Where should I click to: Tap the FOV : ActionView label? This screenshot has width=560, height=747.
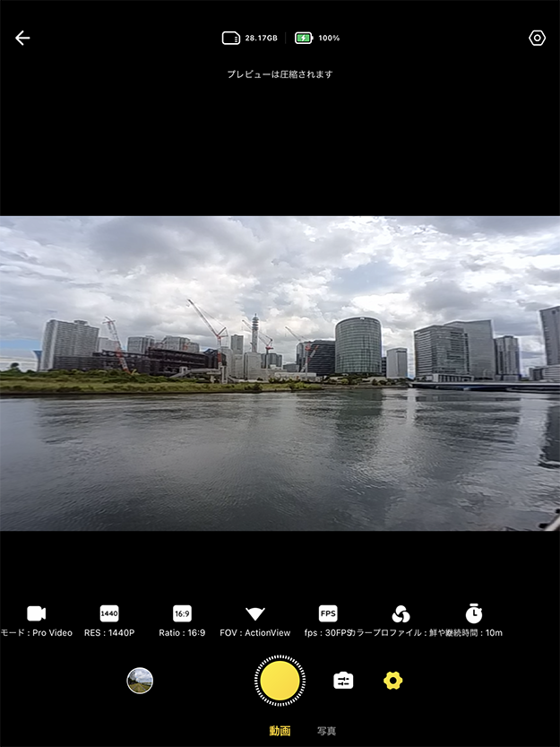(254, 633)
